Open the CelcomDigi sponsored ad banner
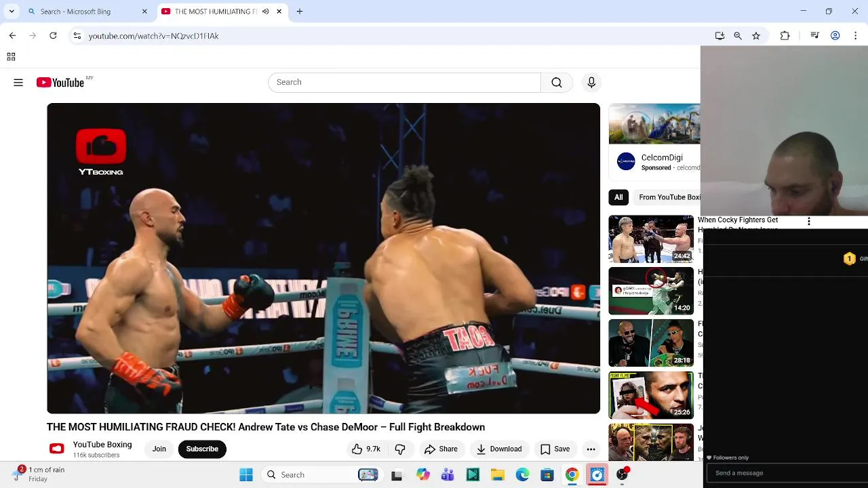 click(654, 124)
